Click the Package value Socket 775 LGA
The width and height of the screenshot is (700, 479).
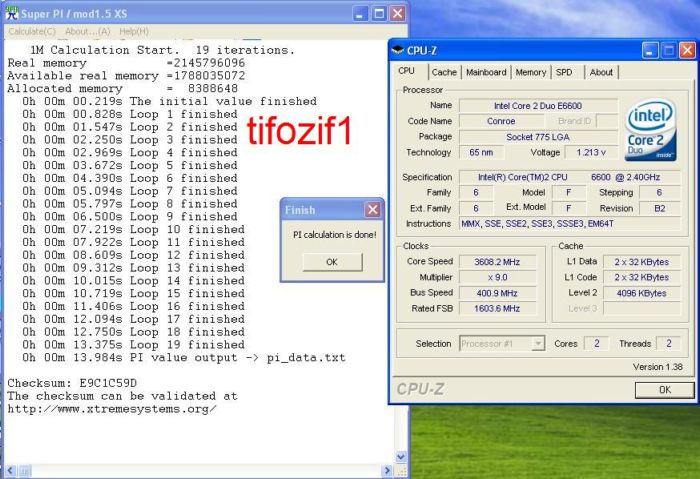tap(538, 137)
